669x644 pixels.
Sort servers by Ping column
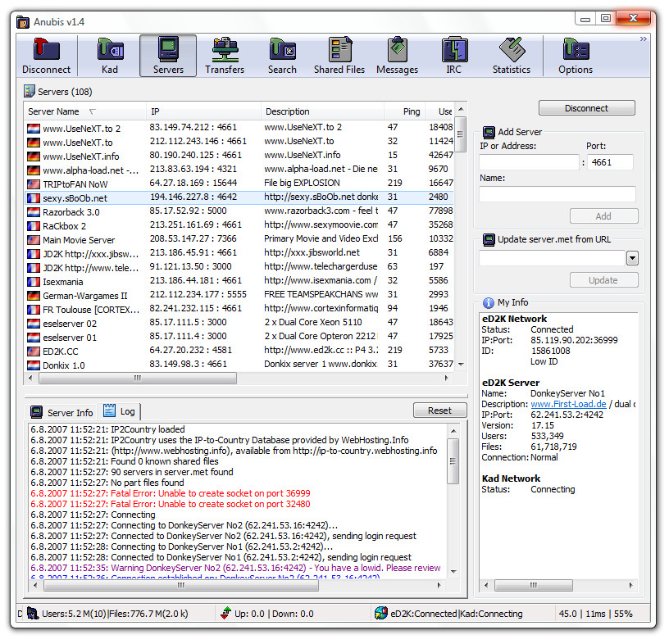click(x=404, y=111)
